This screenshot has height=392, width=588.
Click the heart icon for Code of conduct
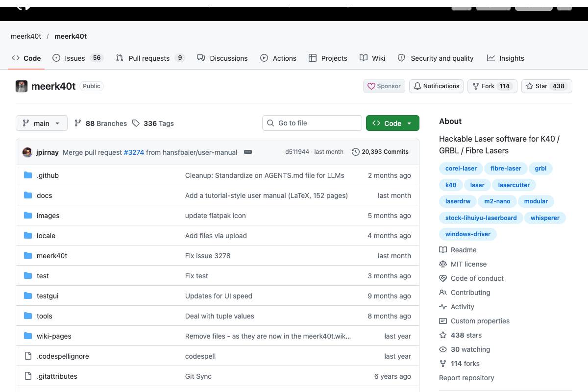[443, 278]
